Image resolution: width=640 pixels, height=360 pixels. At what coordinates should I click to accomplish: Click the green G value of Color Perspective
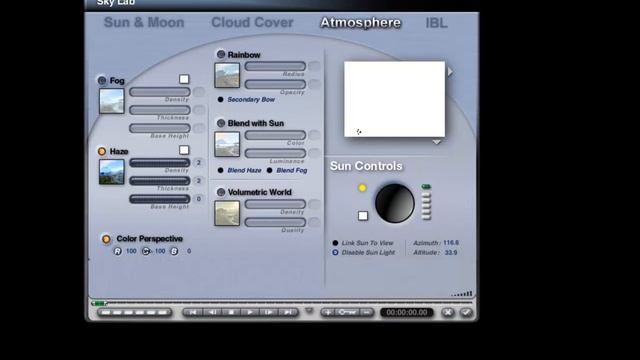160,251
